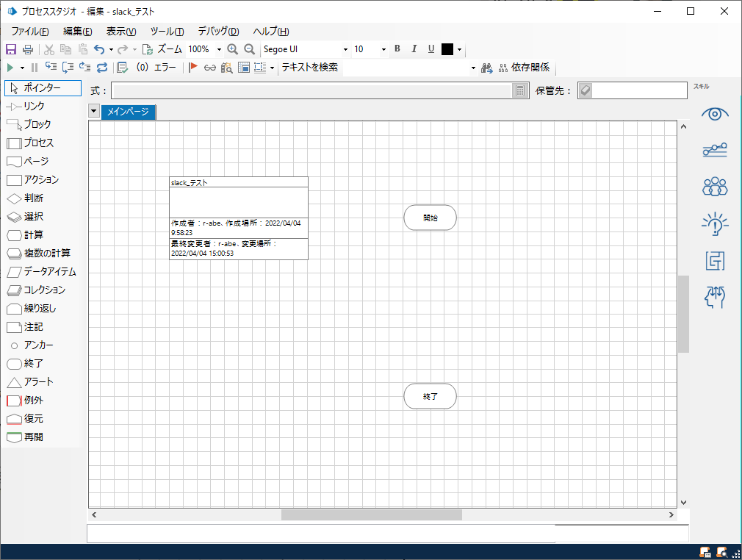Select the プロセス stage tool
The image size is (742, 560).
coord(43,143)
